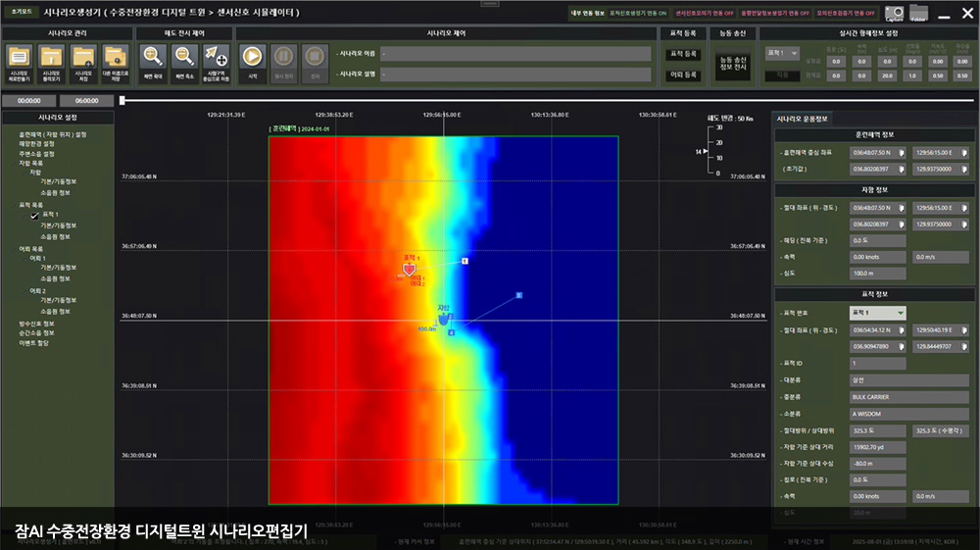The height and width of the screenshot is (550, 980).
Task: Open the 표적 1 dropdown in 실시간 항해정보 설정
Action: click(782, 53)
